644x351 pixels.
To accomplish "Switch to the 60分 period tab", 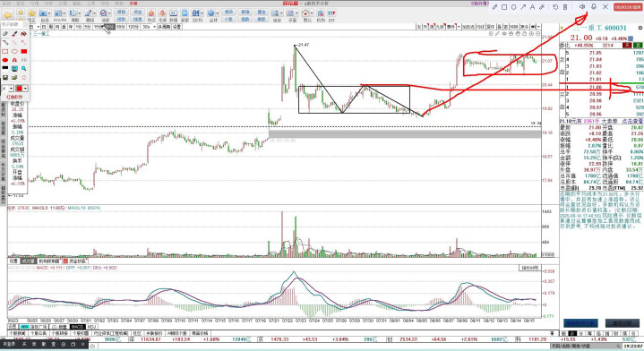I will coord(120,27).
